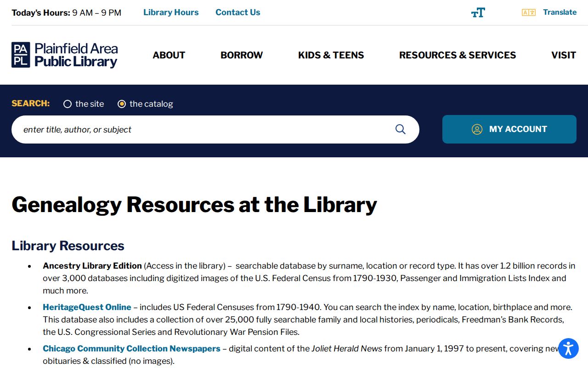
Task: Open the KIDS & TEENS menu
Action: click(x=331, y=55)
